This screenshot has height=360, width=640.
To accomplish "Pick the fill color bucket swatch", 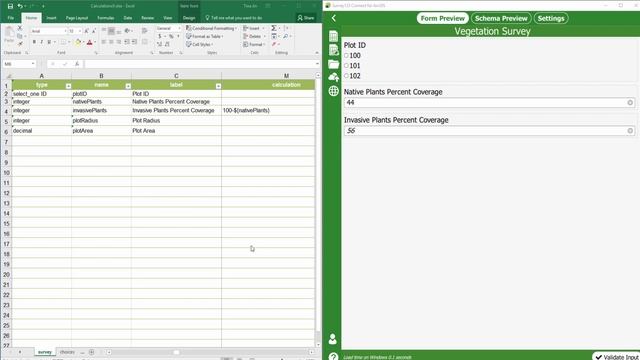I will click(78, 42).
